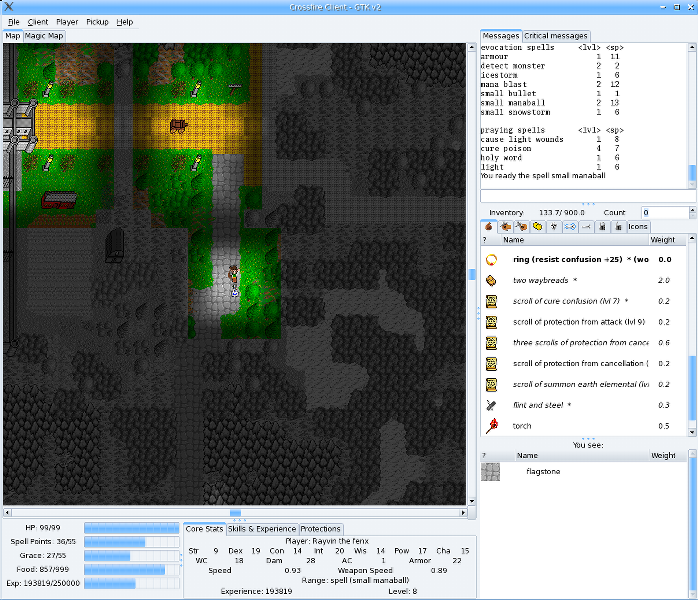This screenshot has height=600, width=698.
Task: Open the File menu
Action: [14, 21]
